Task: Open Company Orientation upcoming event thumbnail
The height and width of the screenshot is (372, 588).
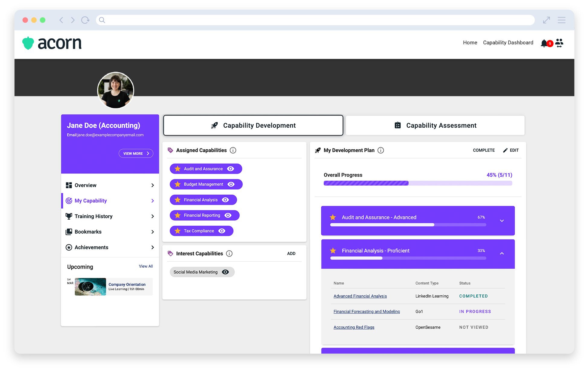Action: pyautogui.click(x=90, y=287)
